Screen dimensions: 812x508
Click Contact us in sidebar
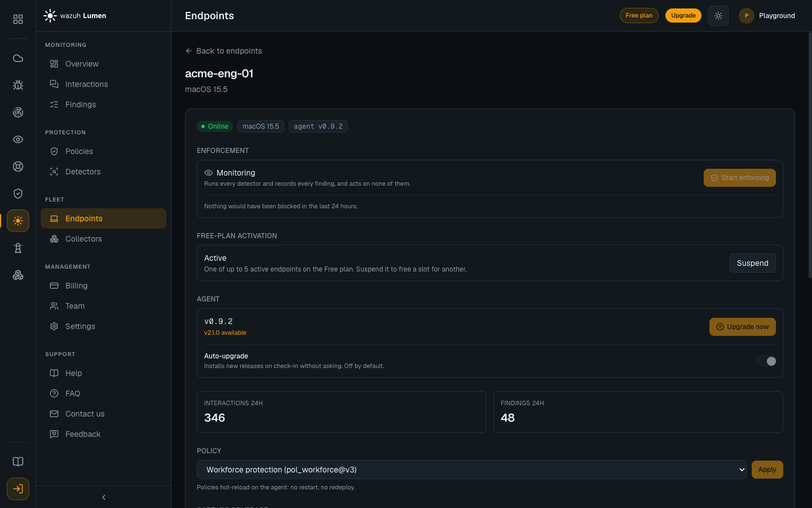point(103,414)
